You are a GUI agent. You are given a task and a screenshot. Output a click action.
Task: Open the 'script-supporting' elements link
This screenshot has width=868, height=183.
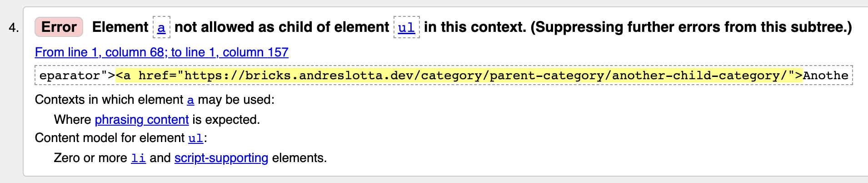[221, 158]
